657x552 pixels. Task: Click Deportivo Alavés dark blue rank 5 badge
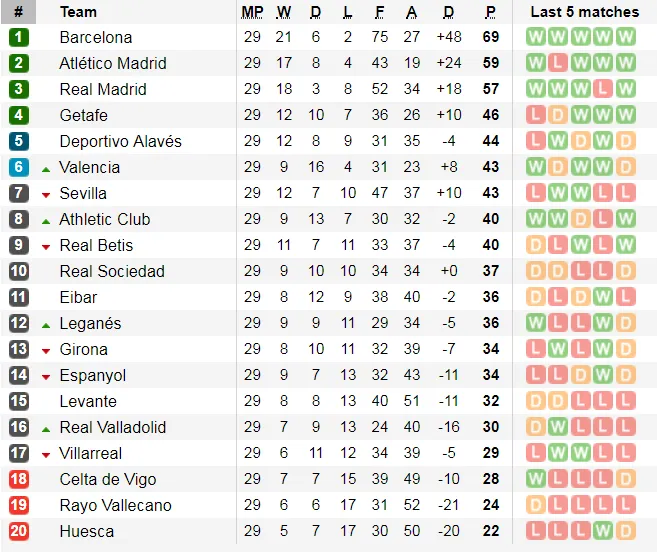pyautogui.click(x=18, y=141)
